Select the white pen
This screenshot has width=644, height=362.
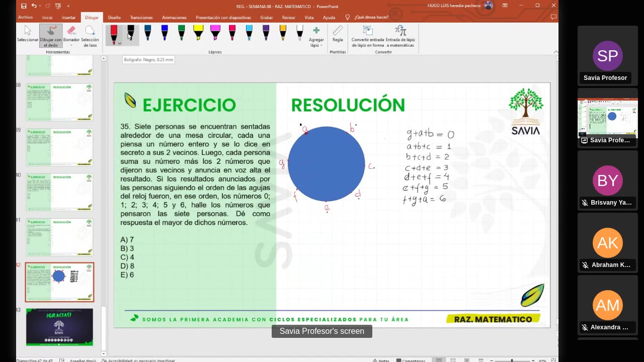[x=299, y=33]
